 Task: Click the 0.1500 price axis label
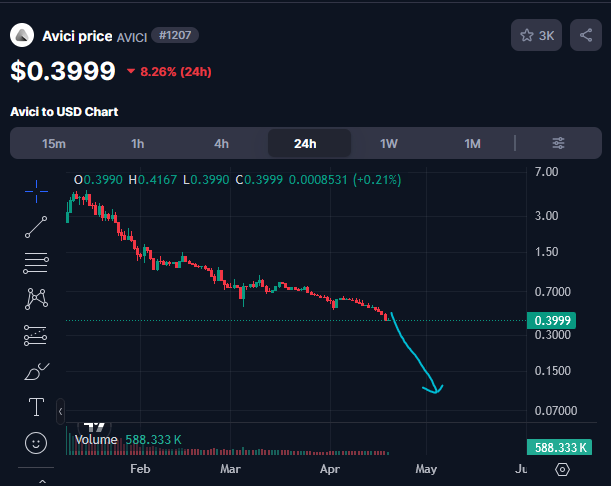click(553, 371)
